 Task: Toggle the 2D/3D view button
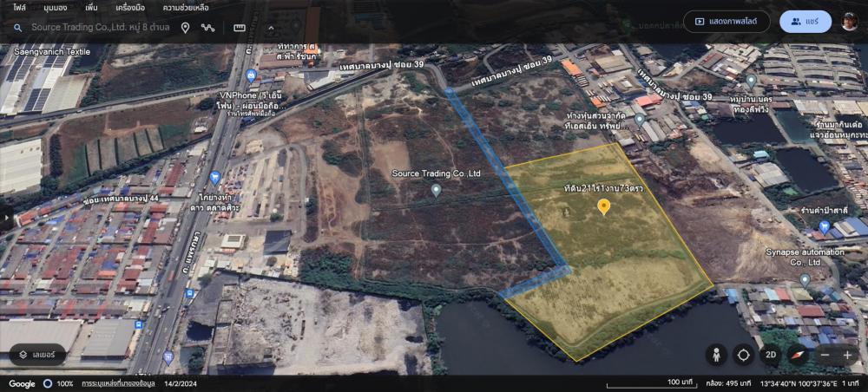click(770, 355)
